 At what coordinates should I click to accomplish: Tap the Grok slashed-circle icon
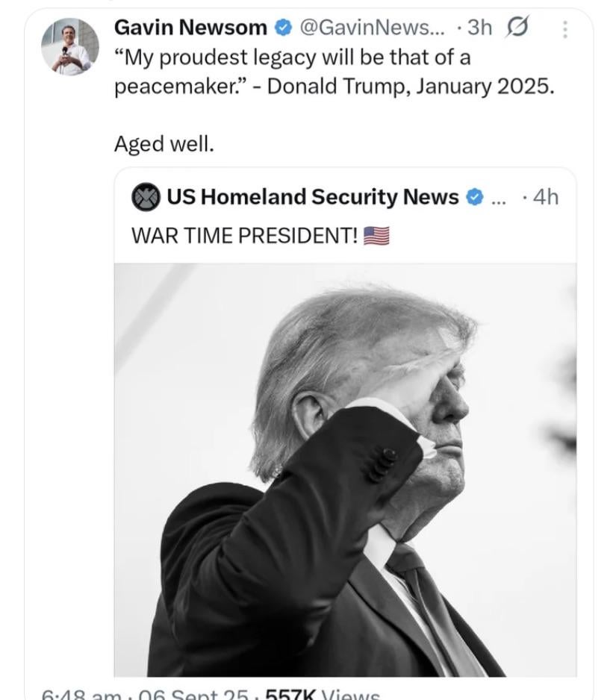516,28
